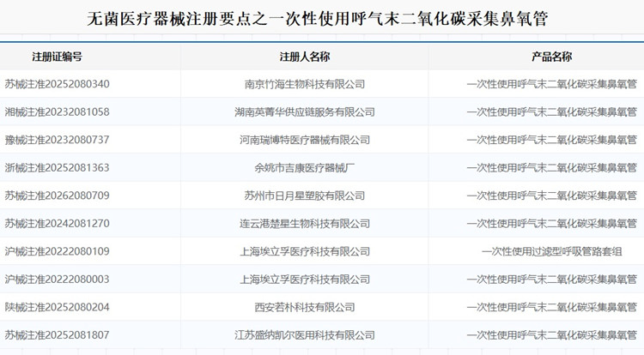Select the 注册人名称 column header
644x355 pixels.
[x=305, y=57]
